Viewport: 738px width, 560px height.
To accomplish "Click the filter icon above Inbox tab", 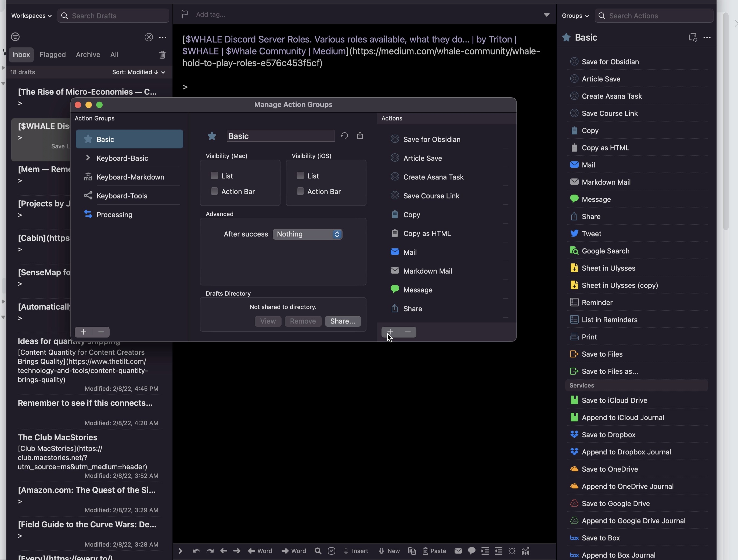I will coord(15,37).
